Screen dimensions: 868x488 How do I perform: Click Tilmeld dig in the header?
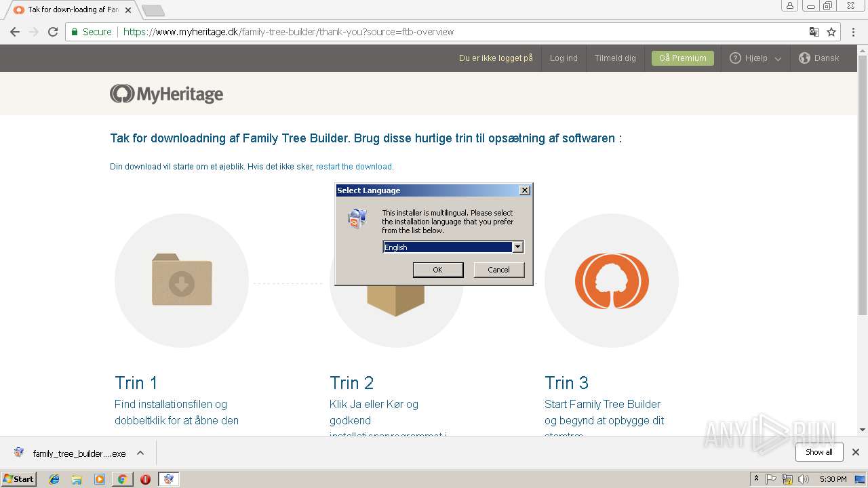click(615, 58)
